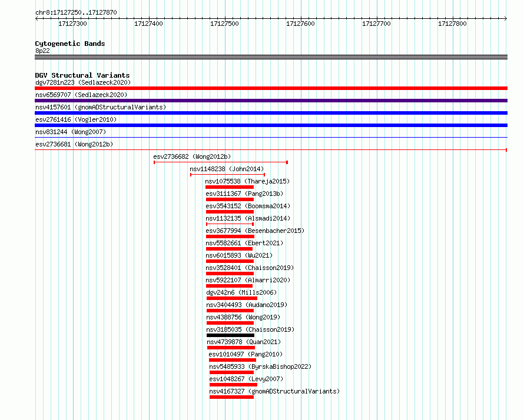Click the blue esv2761416 variant bar
The width and height of the screenshot is (524, 420).
click(271, 125)
